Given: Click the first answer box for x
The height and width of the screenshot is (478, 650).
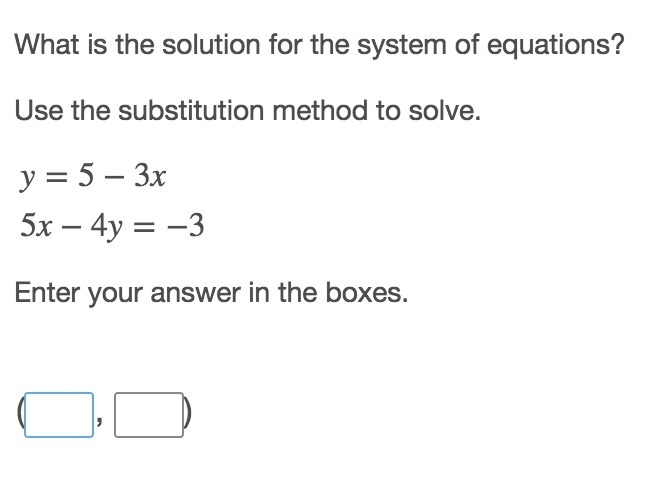Looking at the screenshot, I should pyautogui.click(x=59, y=415).
